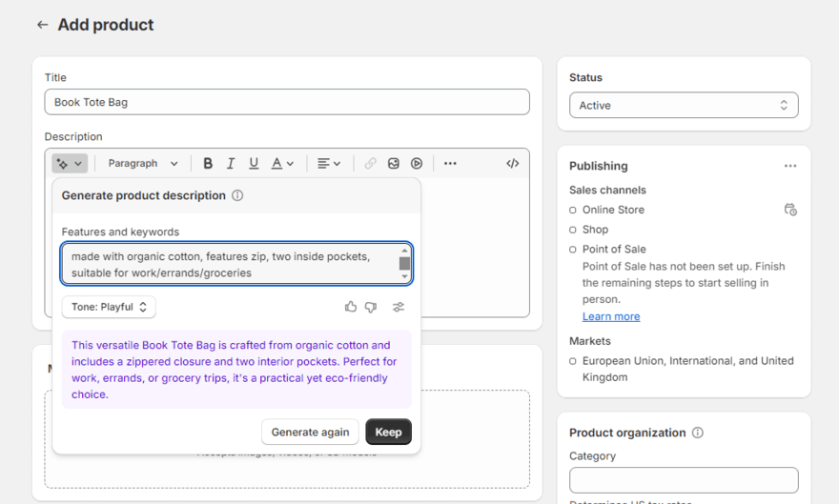839x504 pixels.
Task: Give thumbs up to generated description
Action: (x=351, y=307)
